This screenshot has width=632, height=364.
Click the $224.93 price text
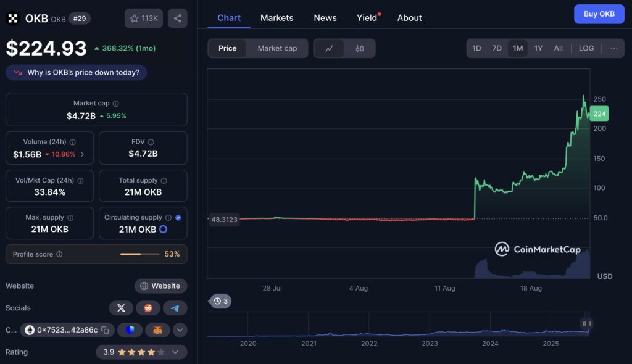tap(46, 48)
